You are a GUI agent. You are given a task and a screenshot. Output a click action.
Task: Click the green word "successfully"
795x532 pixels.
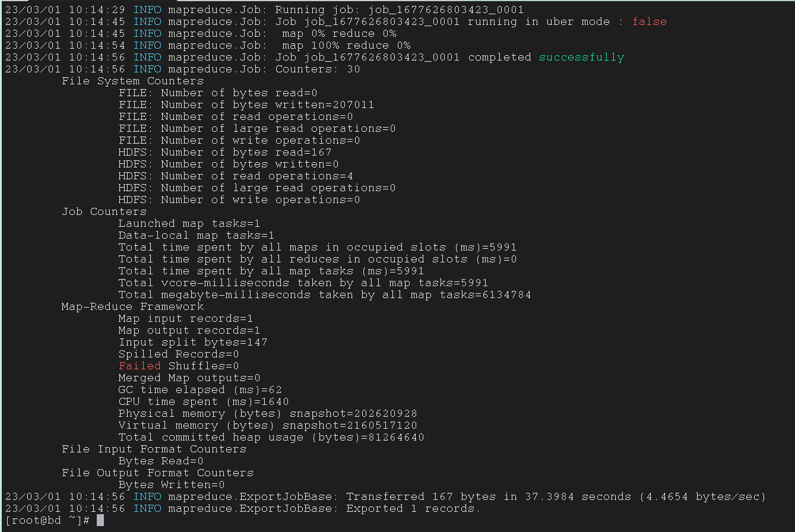click(x=581, y=58)
